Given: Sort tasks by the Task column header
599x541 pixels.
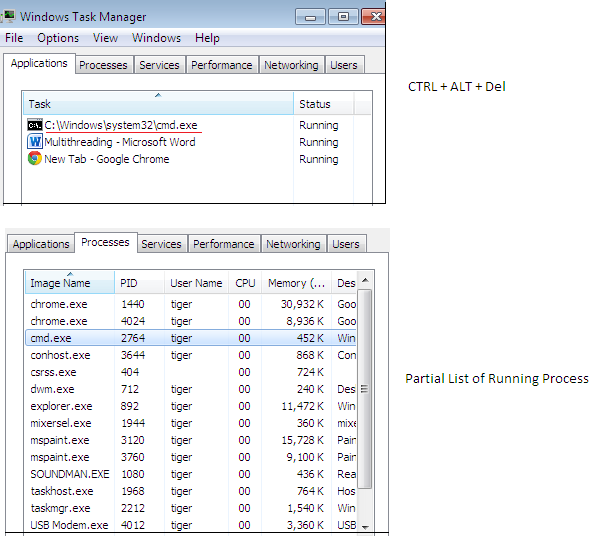Looking at the screenshot, I should pos(158,104).
